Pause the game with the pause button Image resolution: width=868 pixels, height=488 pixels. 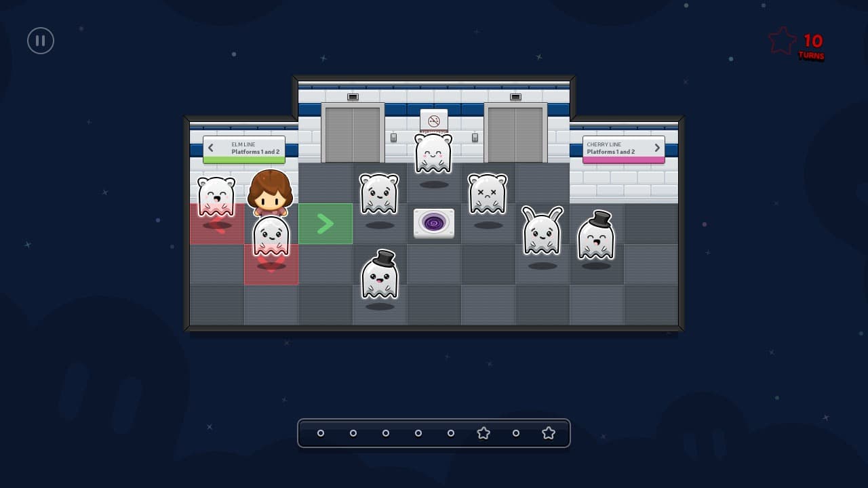(41, 41)
